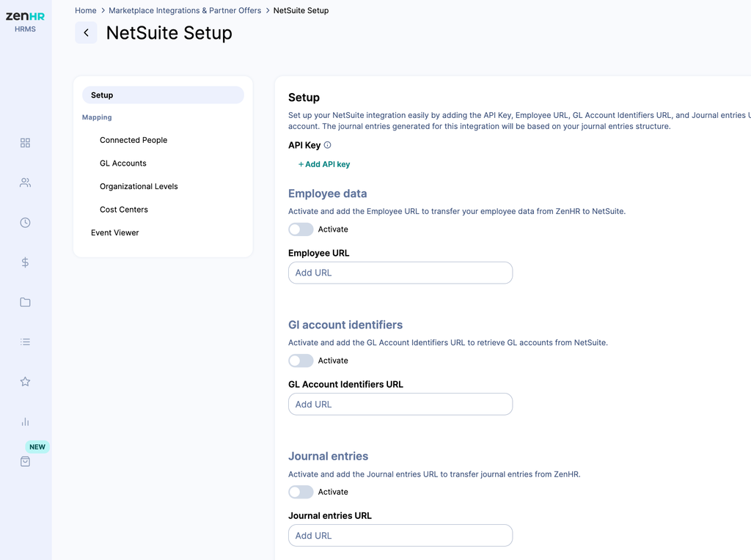This screenshot has height=560, width=751.
Task: Click the ZenHR HRMS logo
Action: point(25,21)
